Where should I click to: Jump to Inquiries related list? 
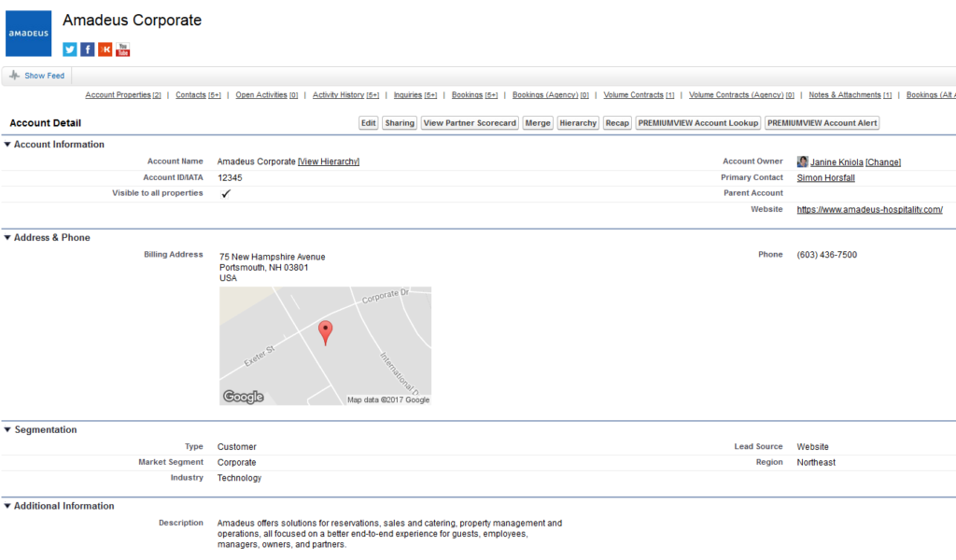point(415,95)
